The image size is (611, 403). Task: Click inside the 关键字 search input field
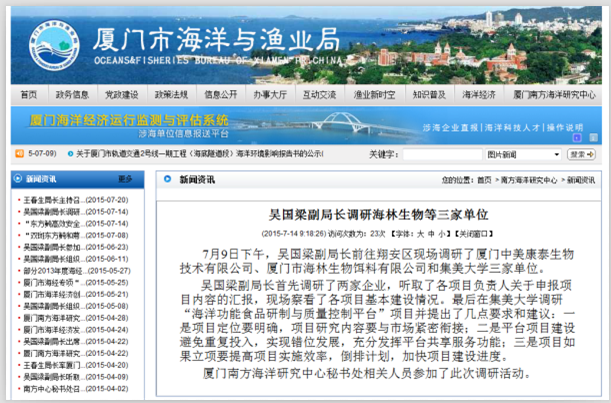[441, 155]
